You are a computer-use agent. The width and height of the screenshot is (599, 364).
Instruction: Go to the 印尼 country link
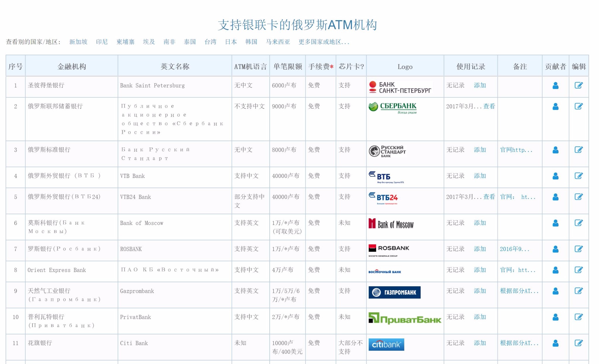tap(102, 42)
